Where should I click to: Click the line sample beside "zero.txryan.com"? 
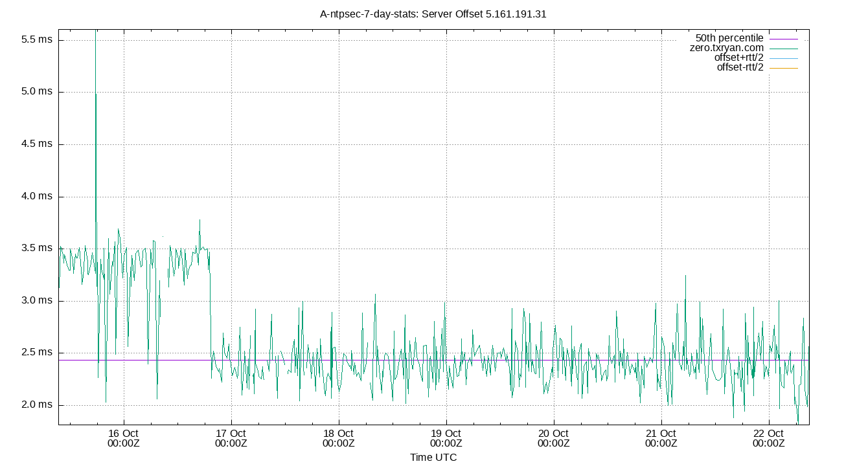point(783,49)
